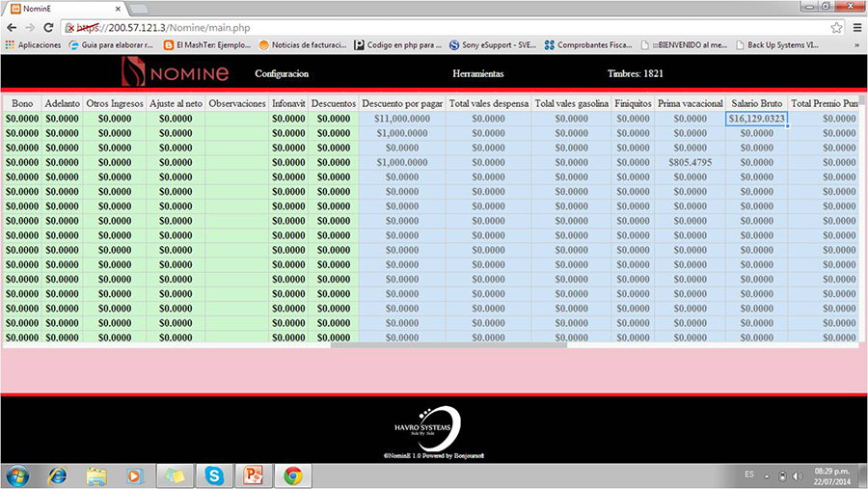
Task: Bookmark this page with the star icon
Action: coord(836,28)
